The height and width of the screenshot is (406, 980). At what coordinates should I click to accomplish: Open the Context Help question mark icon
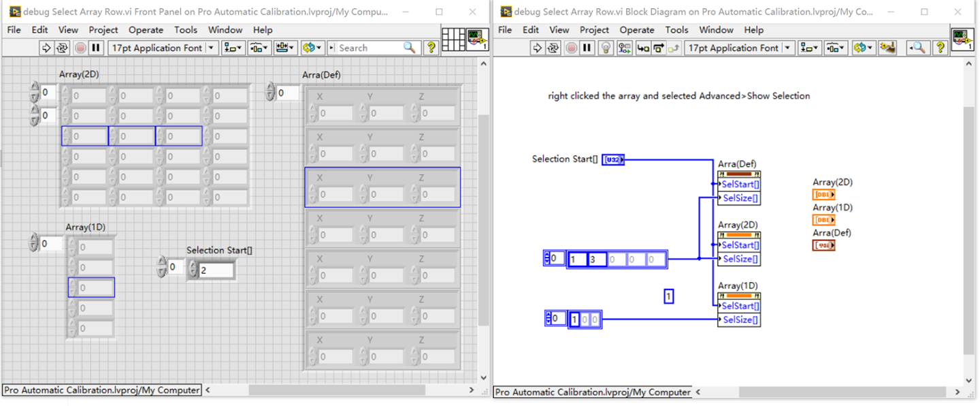[x=941, y=48]
